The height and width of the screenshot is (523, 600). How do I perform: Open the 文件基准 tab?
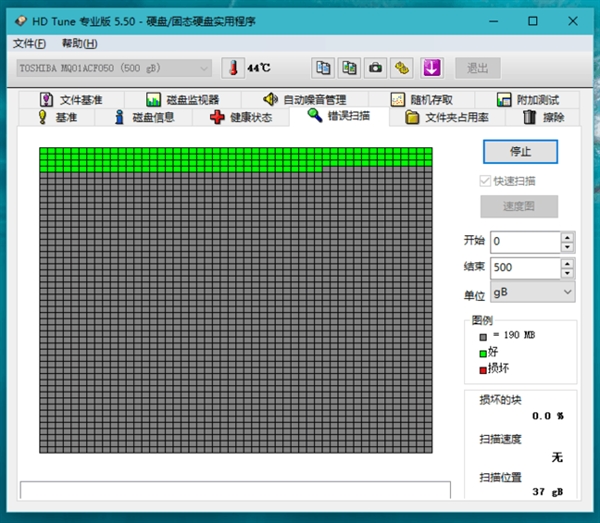[70, 100]
